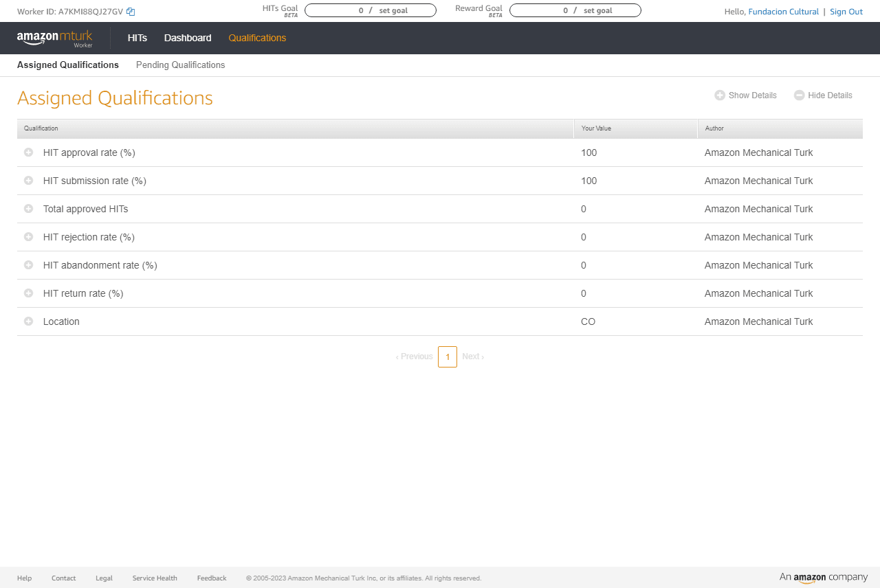Screen dimensions: 880x588
Task: Open the Feedback footer link
Action: pos(212,578)
